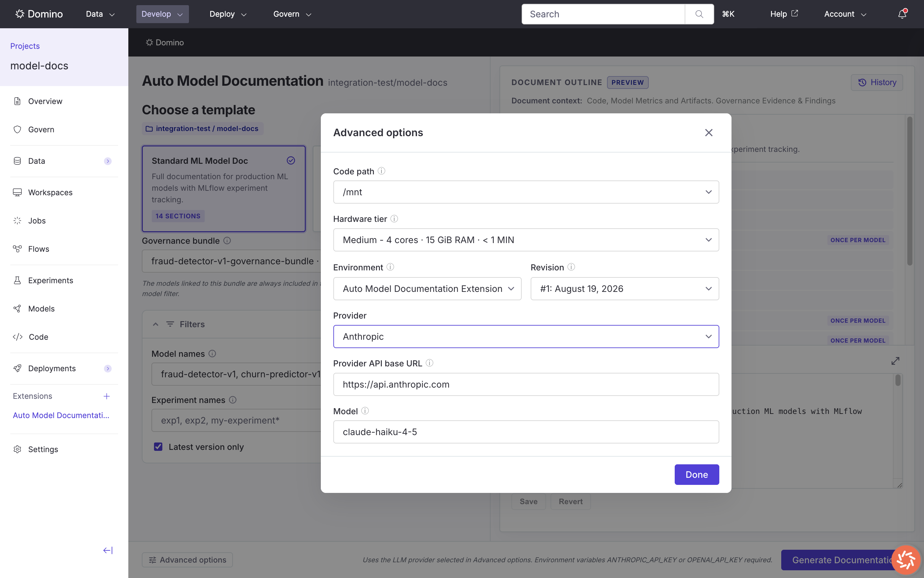Click the Model names info icon
The width and height of the screenshot is (924, 578).
212,354
